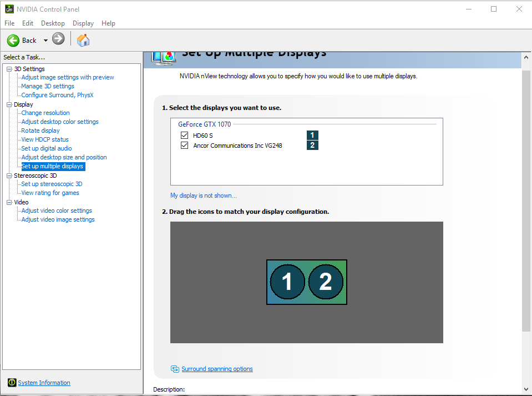532x396 pixels.
Task: Open Adjust image settings with preview
Action: coord(68,77)
